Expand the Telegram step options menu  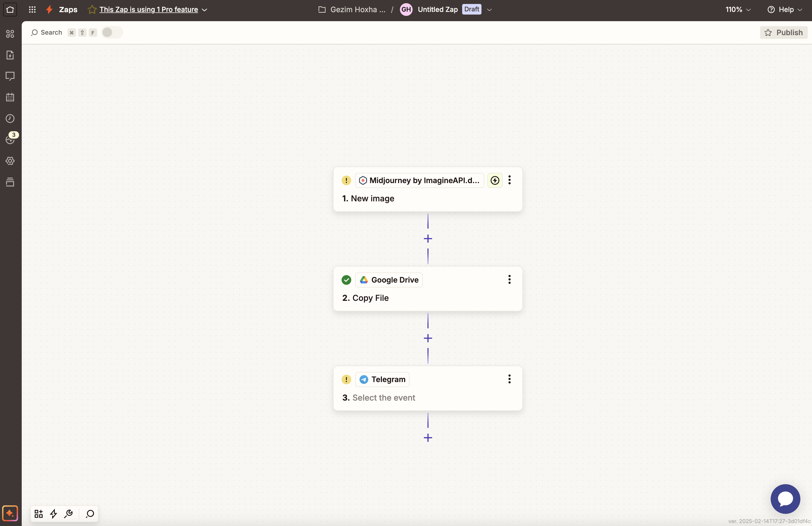click(x=509, y=379)
